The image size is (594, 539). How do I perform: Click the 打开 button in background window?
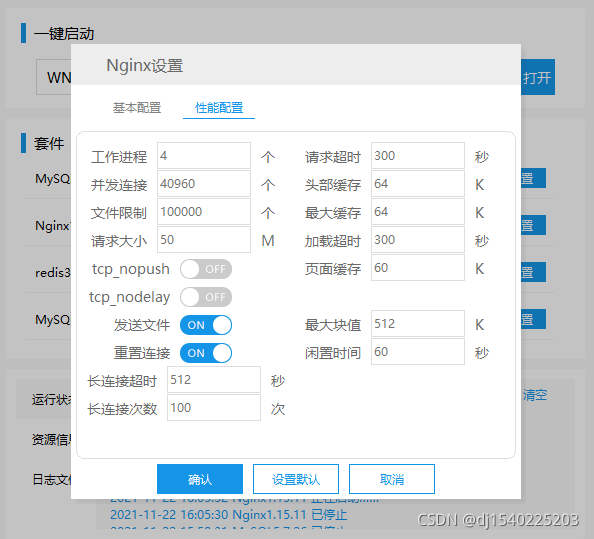point(538,77)
